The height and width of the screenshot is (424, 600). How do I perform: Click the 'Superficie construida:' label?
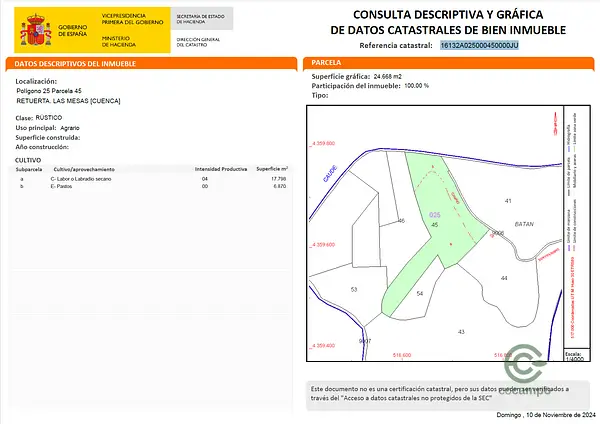(x=47, y=137)
